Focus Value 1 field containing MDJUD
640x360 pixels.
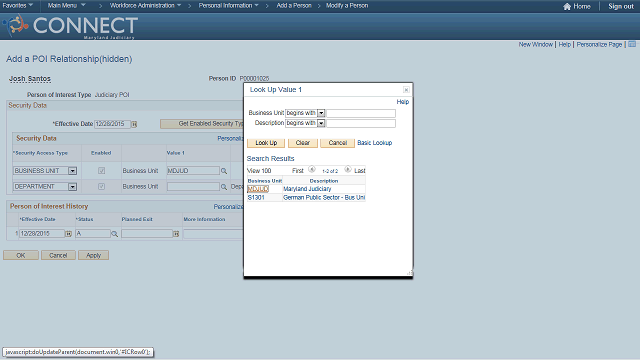coord(193,171)
